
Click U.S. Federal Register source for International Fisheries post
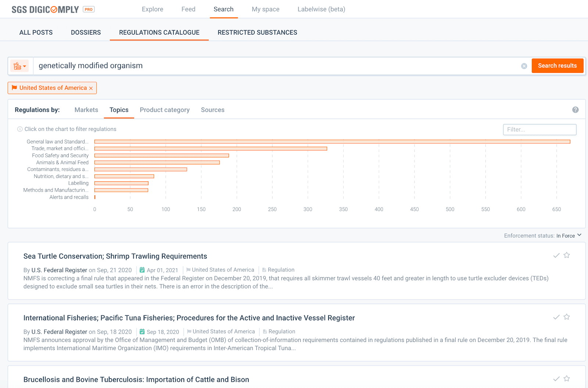59,332
